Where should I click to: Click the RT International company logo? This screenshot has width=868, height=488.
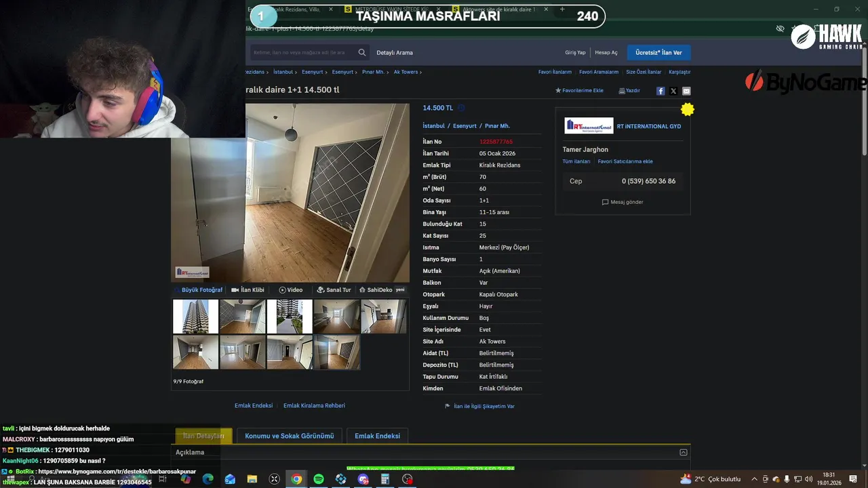coord(589,126)
